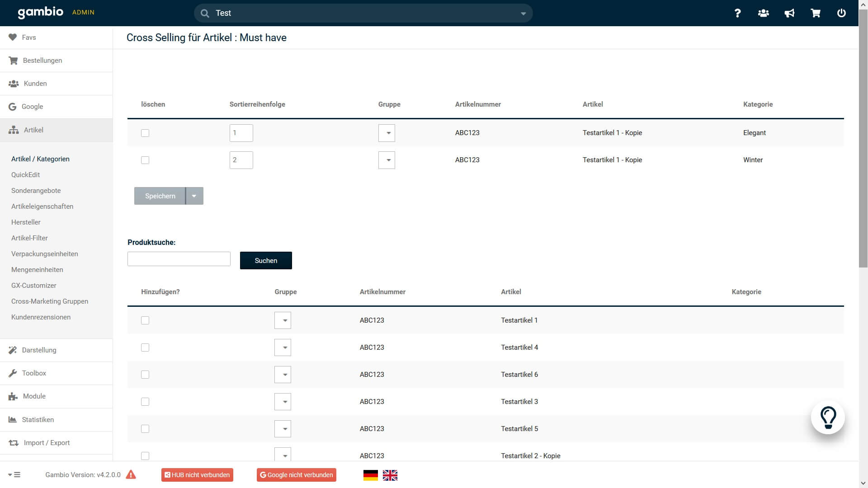868x488 pixels.
Task: Click the power logout icon
Action: pyautogui.click(x=841, y=13)
